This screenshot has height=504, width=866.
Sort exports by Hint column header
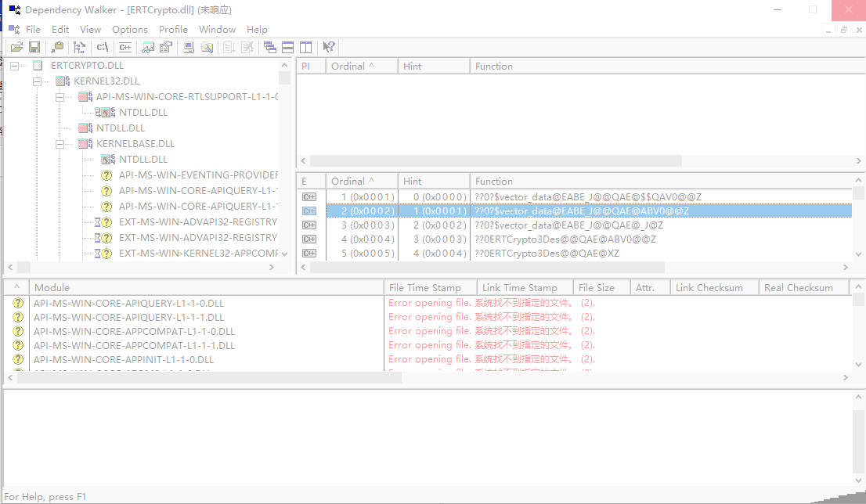[434, 181]
